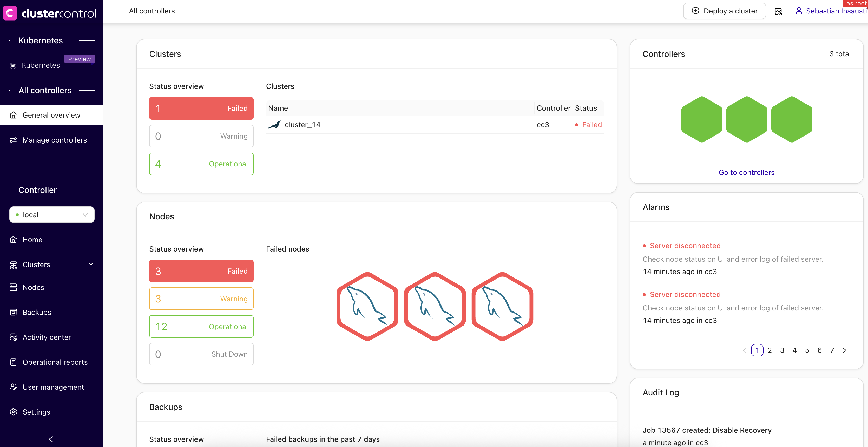
Task: Click the third green controller hexagon
Action: pos(792,119)
